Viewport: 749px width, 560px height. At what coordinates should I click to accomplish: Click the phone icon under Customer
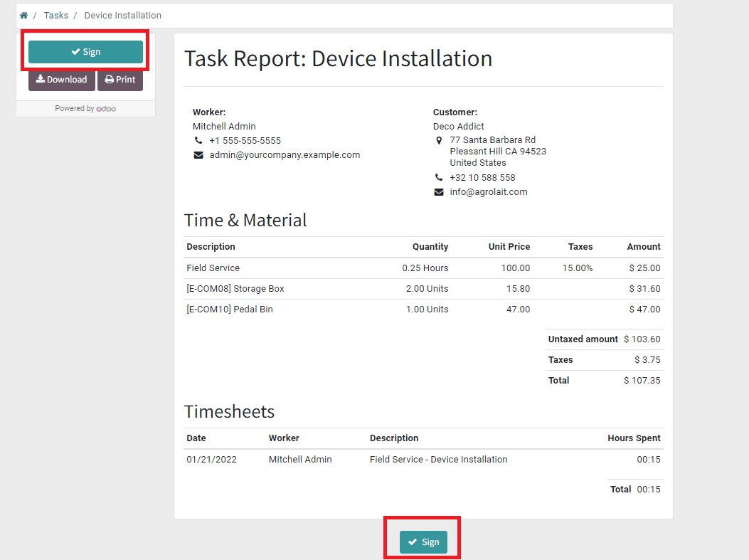[x=439, y=178]
